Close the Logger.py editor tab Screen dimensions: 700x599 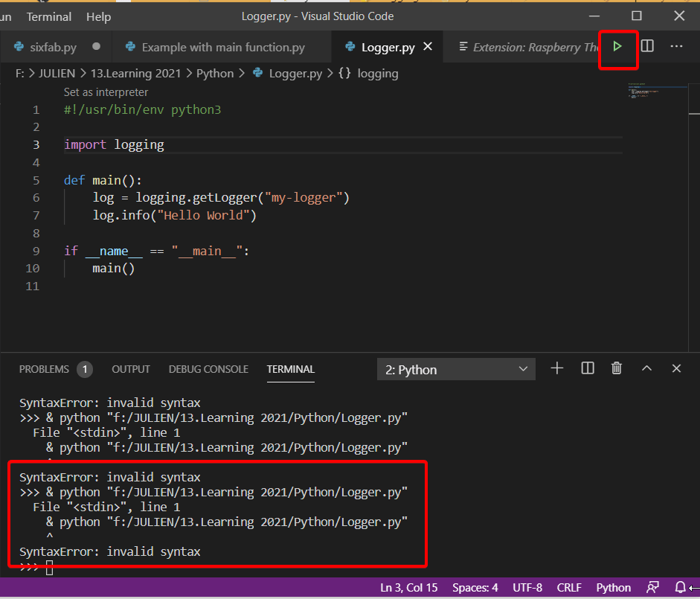tap(428, 45)
